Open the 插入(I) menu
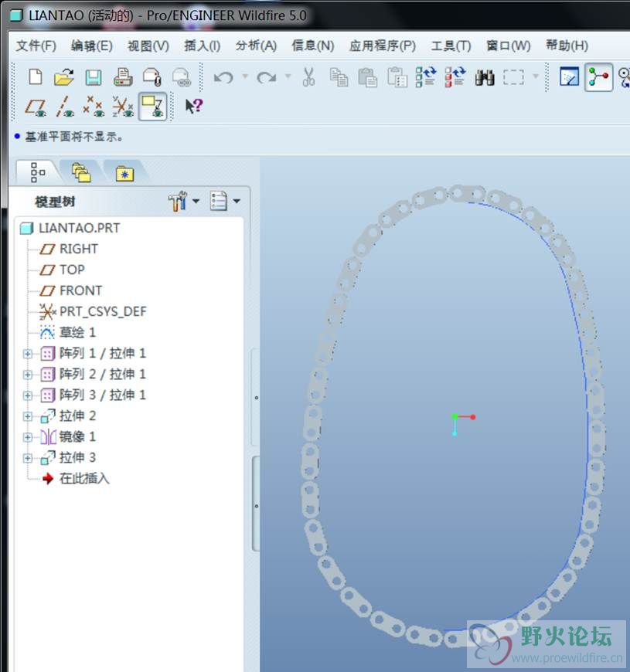 [x=202, y=46]
